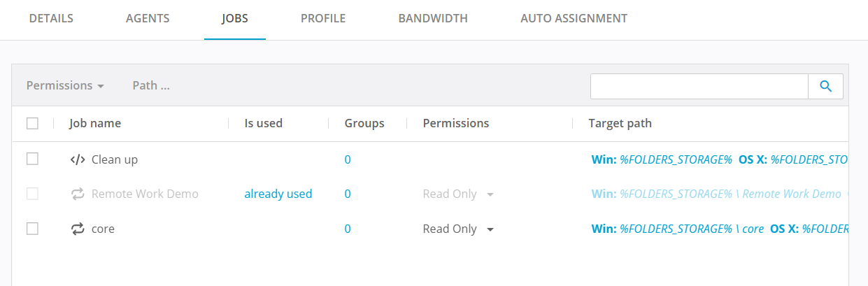Open the Permissions toolbar dropdown

click(x=65, y=85)
